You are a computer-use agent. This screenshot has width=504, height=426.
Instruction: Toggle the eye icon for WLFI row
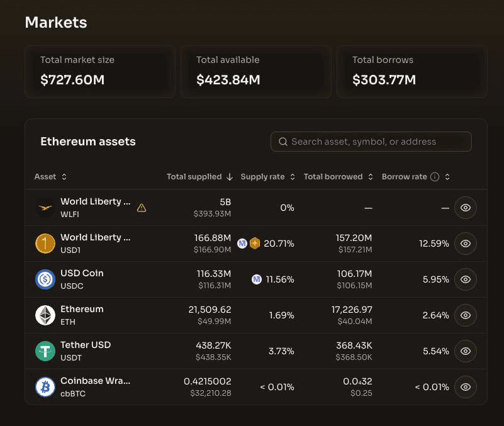(x=466, y=208)
